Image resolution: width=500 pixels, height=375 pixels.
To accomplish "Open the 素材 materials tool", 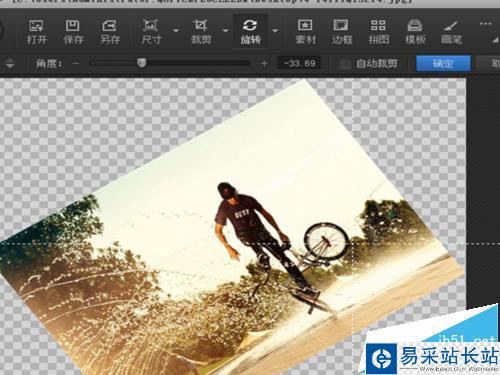I will click(305, 32).
